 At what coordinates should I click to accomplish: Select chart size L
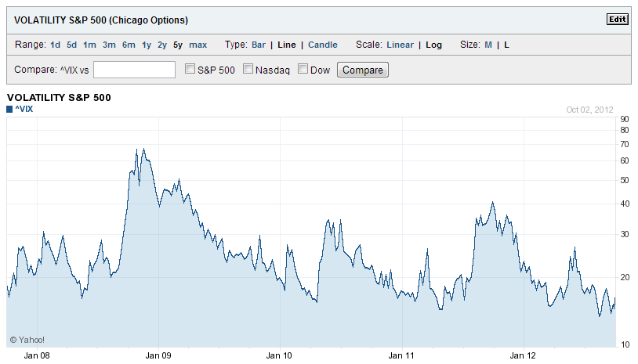click(506, 45)
